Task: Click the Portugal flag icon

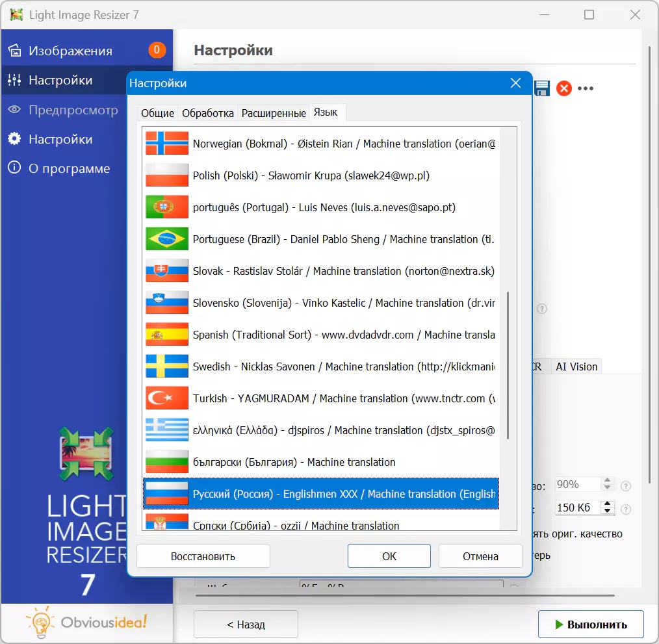Action: tap(167, 207)
